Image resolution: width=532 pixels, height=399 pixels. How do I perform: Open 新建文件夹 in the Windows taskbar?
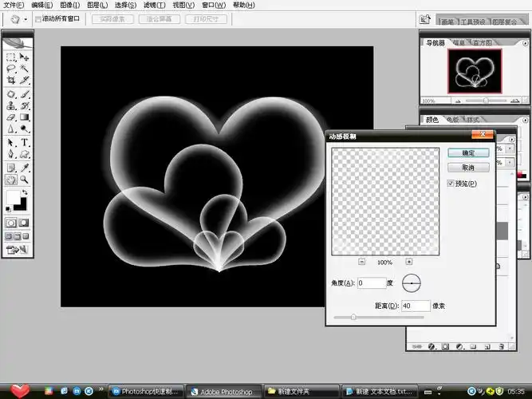click(300, 392)
